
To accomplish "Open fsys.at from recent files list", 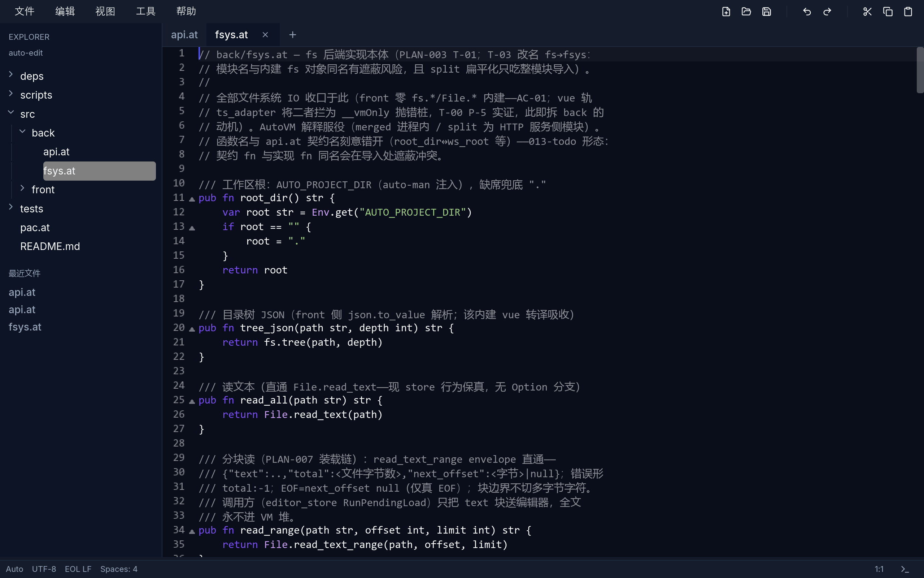I will (25, 327).
